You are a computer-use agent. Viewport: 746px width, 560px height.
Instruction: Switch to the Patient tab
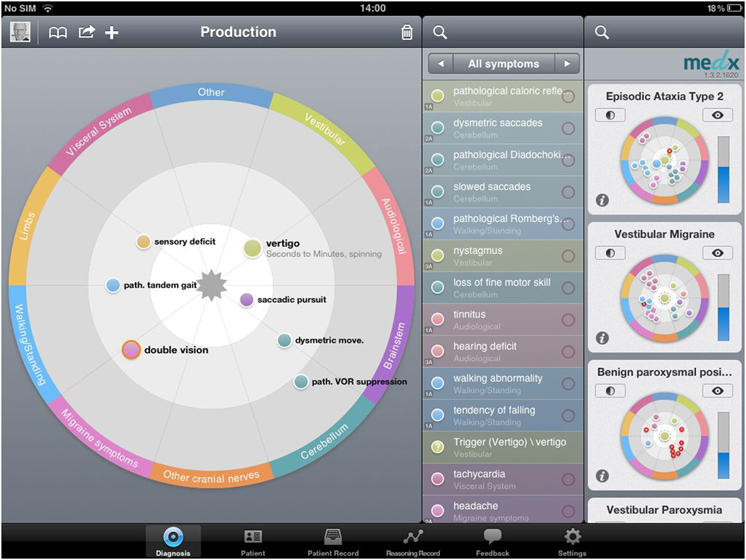[253, 541]
